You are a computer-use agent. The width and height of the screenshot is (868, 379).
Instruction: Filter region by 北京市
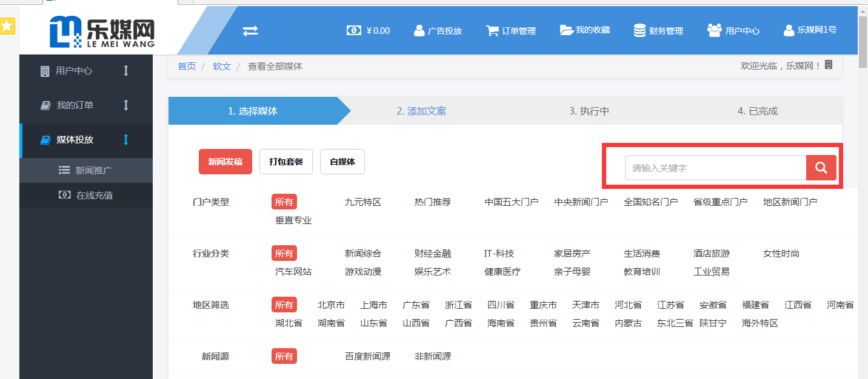[x=331, y=305]
